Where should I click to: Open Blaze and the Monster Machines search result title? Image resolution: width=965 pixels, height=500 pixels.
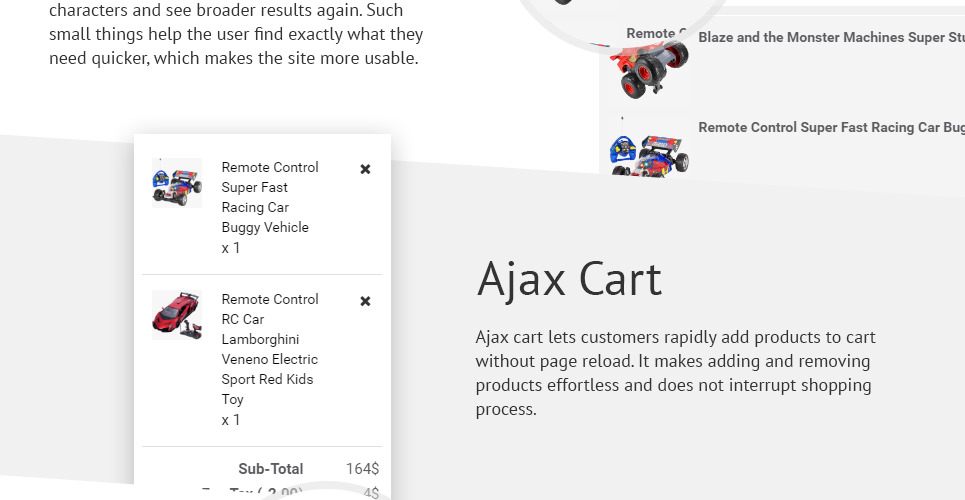coord(830,38)
